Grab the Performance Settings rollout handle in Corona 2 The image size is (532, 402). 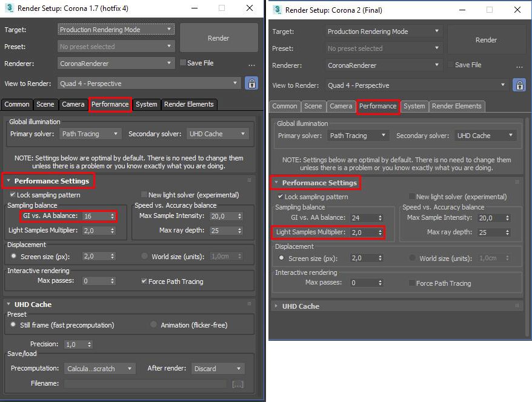(517, 182)
